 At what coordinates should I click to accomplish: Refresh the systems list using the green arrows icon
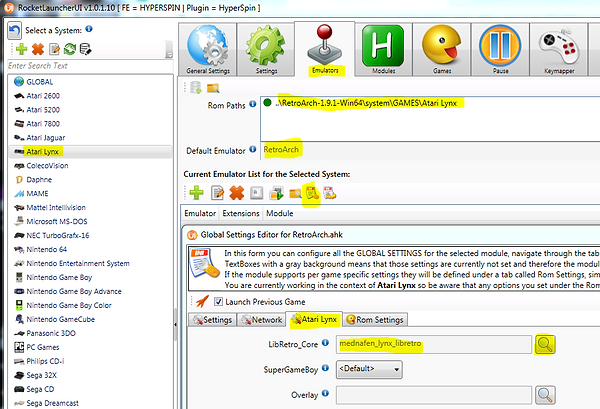tap(70, 49)
